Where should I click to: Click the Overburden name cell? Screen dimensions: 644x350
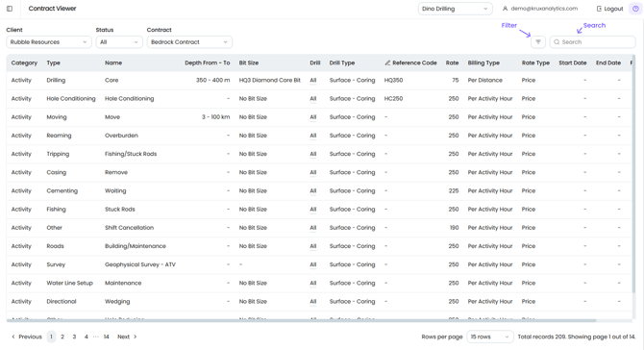121,136
